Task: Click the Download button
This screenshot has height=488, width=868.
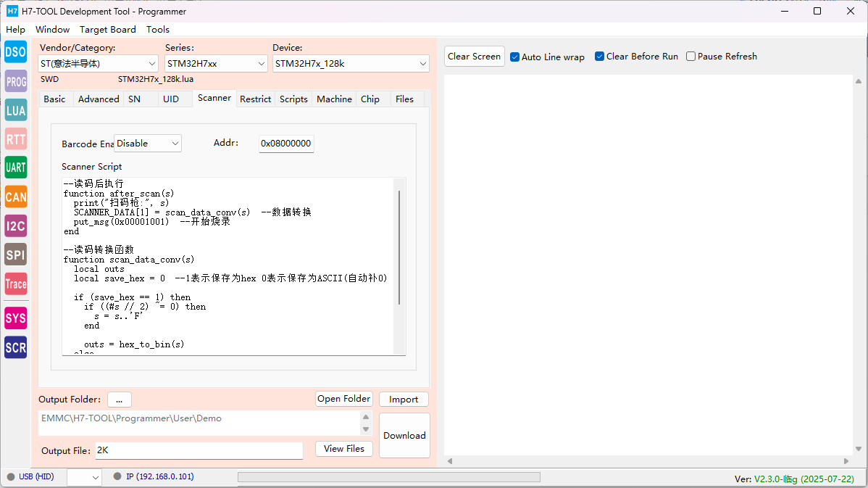Action: (x=405, y=435)
